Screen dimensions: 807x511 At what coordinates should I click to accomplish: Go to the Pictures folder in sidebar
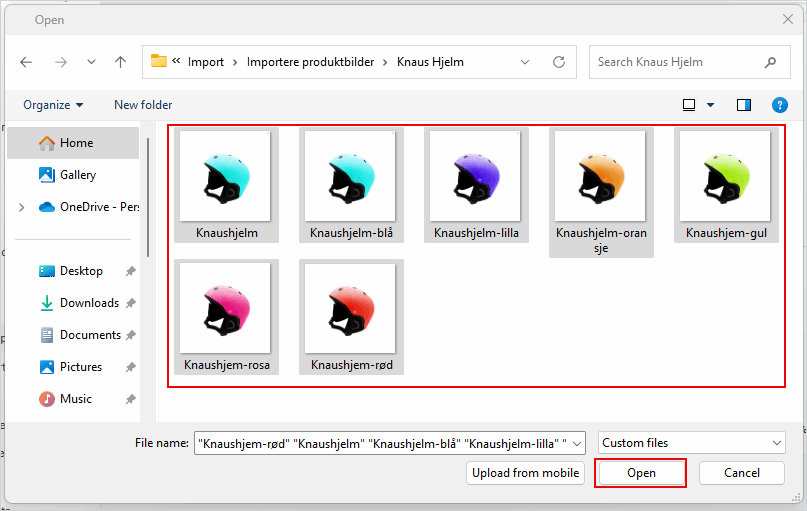pyautogui.click(x=80, y=367)
